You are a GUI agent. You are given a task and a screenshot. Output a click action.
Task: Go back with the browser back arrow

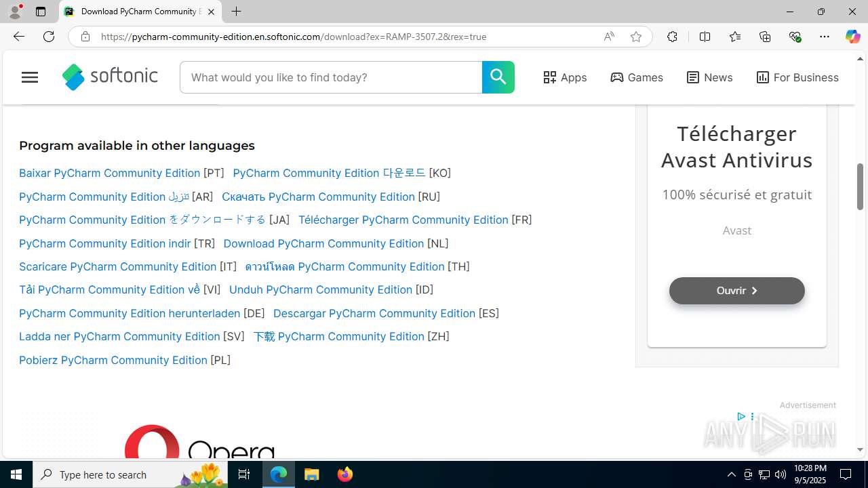[x=18, y=37]
